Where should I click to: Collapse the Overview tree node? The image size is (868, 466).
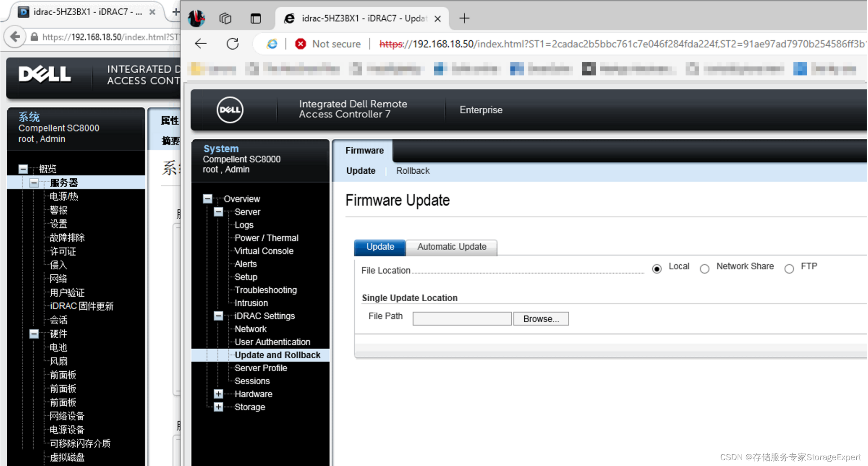click(208, 198)
